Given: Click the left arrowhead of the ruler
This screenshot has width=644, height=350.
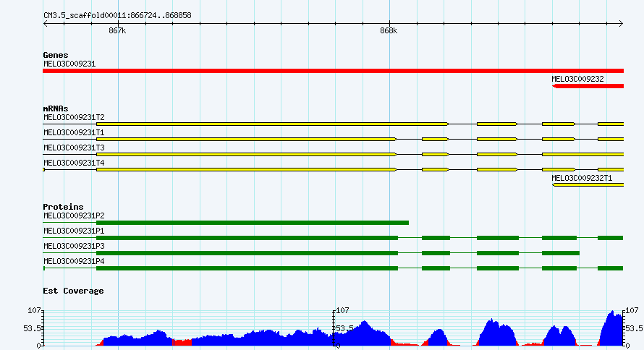Looking at the screenshot, I should pyautogui.click(x=45, y=24).
